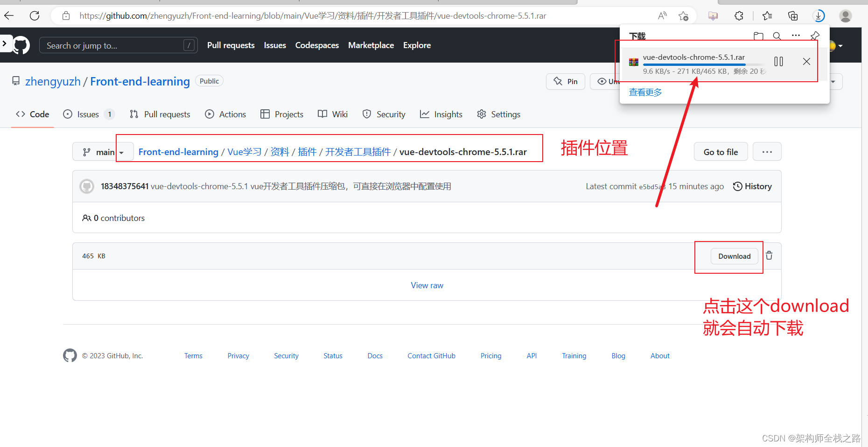Screen dimensions: 868x447
Task: Focus the Search or jump to field
Action: (119, 45)
